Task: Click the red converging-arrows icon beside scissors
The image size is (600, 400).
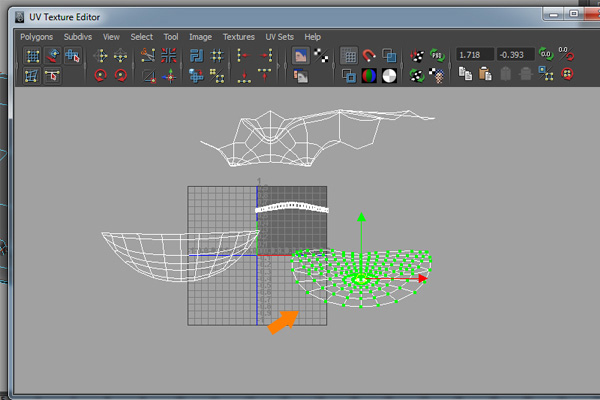Action: [168, 56]
